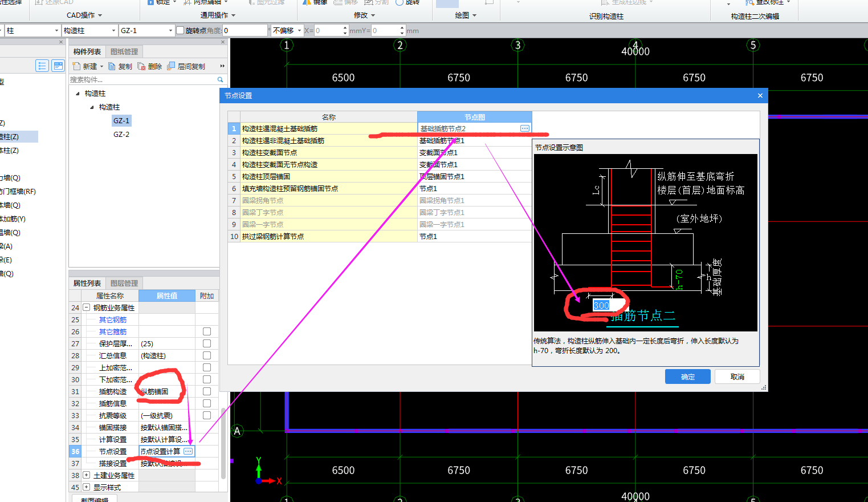Screen dimensions: 868x502
Task: Switch to the 图纸管理 tab
Action: pyautogui.click(x=124, y=51)
